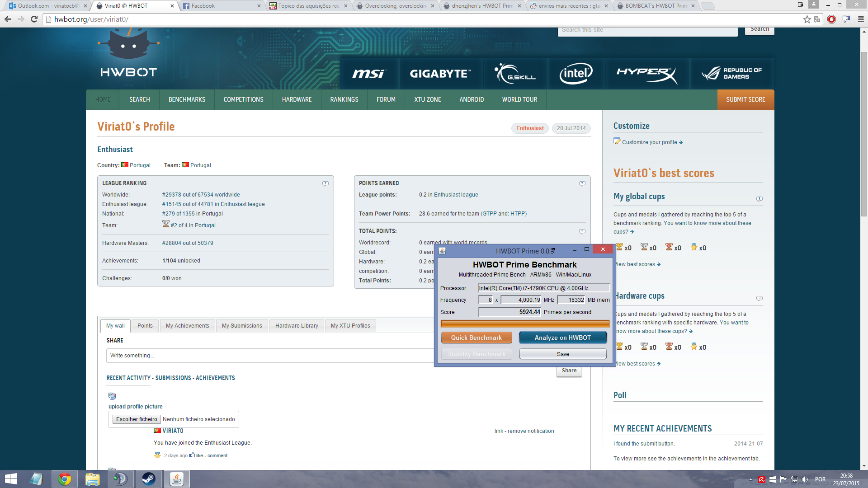Click the like thumbs-up icon
Screen dimensions: 868x488
[x=192, y=455]
